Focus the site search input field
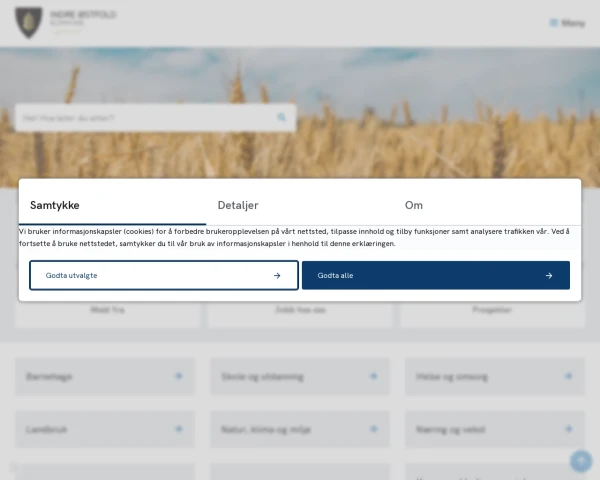 pyautogui.click(x=145, y=118)
